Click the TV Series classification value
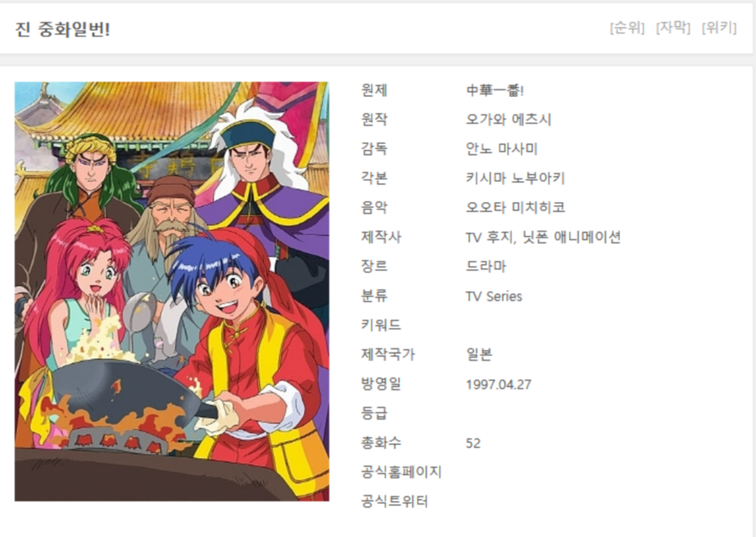Screen dimensions: 756x537 pyautogui.click(x=494, y=296)
